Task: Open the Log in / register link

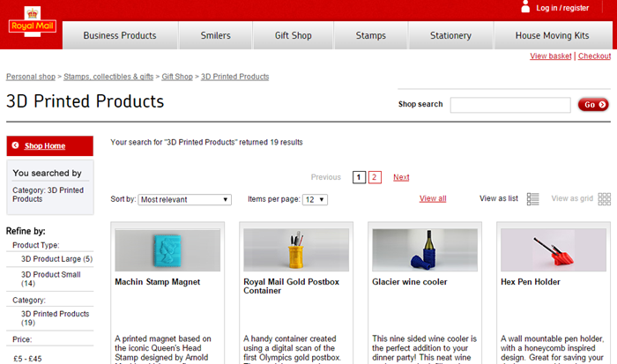Action: pyautogui.click(x=562, y=8)
